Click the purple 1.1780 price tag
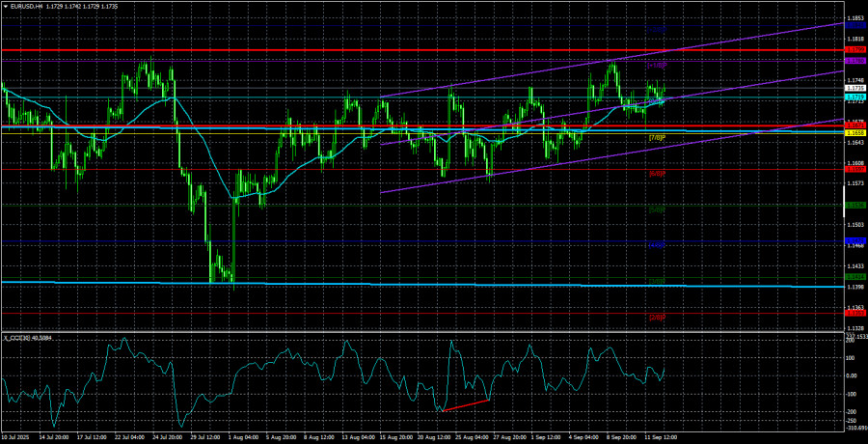 click(x=854, y=61)
